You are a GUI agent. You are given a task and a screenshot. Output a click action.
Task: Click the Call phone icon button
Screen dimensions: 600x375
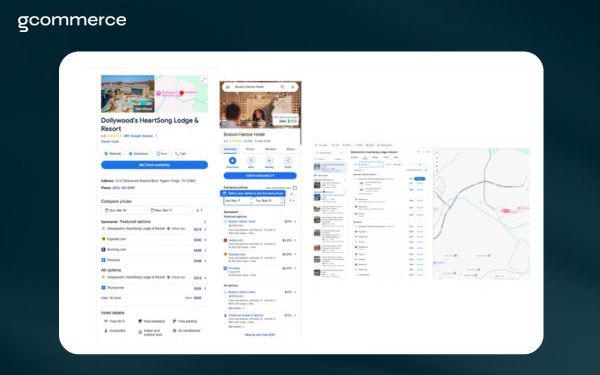click(x=180, y=153)
